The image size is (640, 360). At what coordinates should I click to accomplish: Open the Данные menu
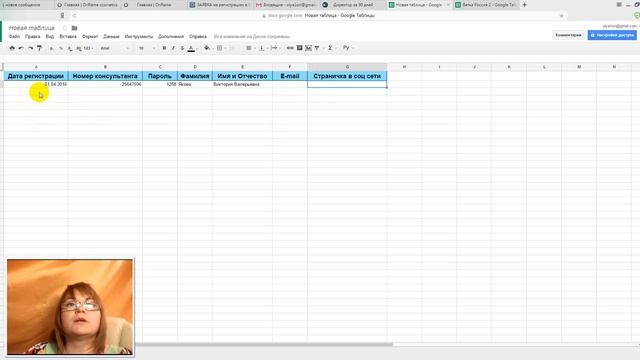coord(111,36)
